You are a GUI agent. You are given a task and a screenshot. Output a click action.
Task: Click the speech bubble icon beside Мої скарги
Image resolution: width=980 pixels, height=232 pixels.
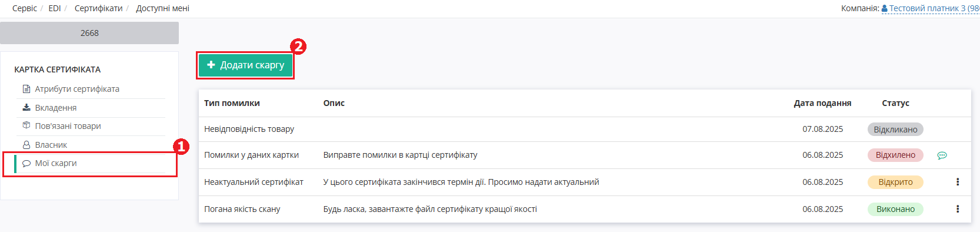point(26,163)
